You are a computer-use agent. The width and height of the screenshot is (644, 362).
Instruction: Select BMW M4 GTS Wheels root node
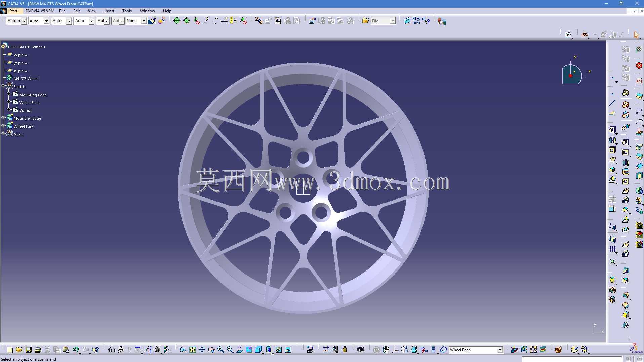[x=26, y=47]
